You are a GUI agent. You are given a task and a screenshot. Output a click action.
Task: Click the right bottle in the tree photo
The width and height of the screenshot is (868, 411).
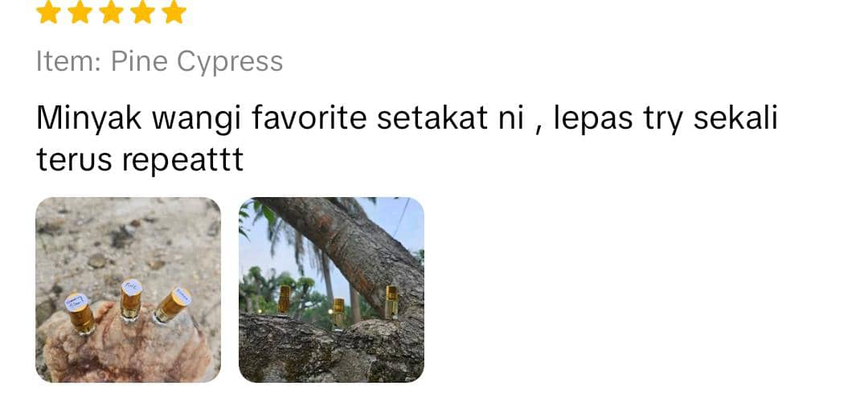pos(391,302)
